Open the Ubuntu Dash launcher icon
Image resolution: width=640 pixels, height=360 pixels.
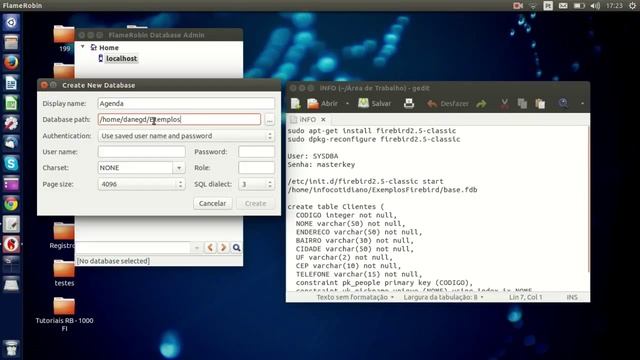(x=11, y=22)
